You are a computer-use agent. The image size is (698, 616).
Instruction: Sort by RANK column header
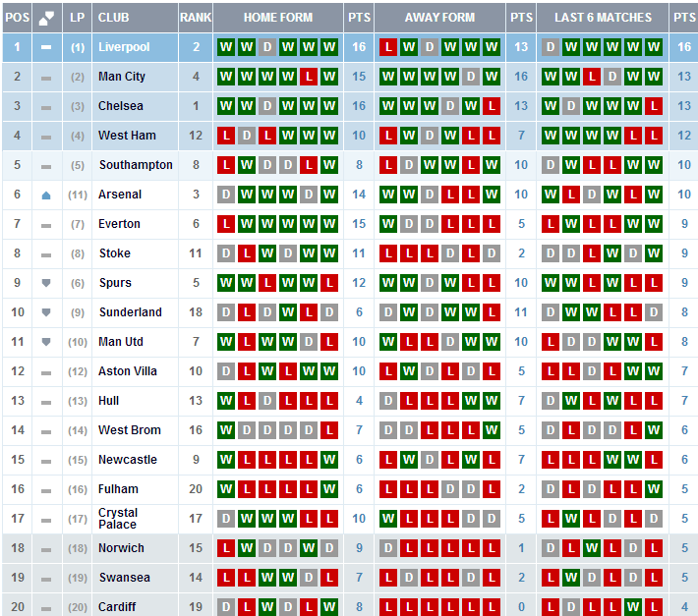pyautogui.click(x=196, y=18)
